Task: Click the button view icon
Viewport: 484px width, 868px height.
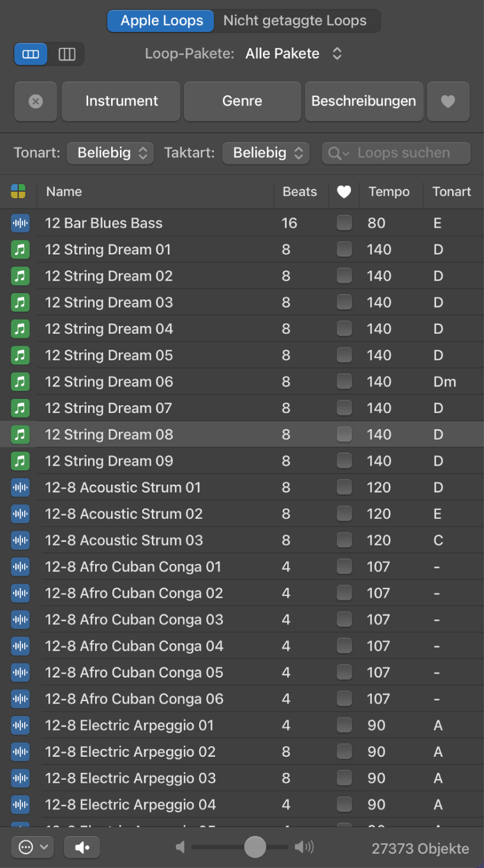Action: pos(31,54)
